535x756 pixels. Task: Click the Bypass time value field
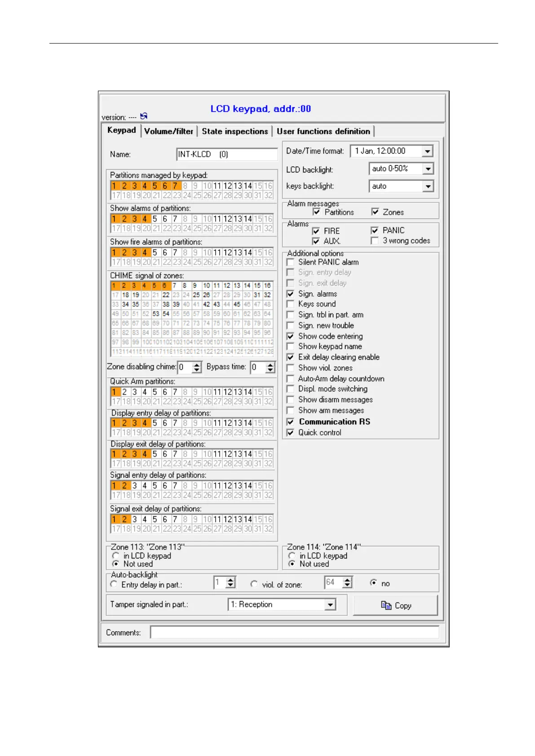(x=258, y=367)
